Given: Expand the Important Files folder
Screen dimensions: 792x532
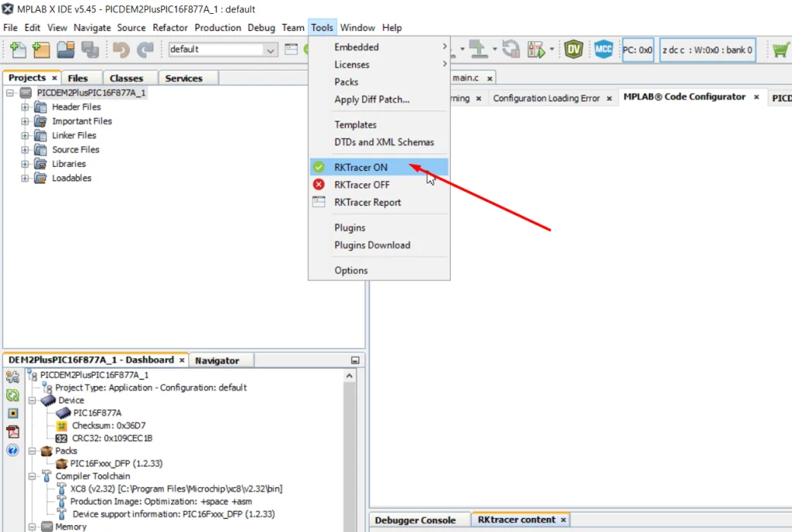Looking at the screenshot, I should click(25, 121).
